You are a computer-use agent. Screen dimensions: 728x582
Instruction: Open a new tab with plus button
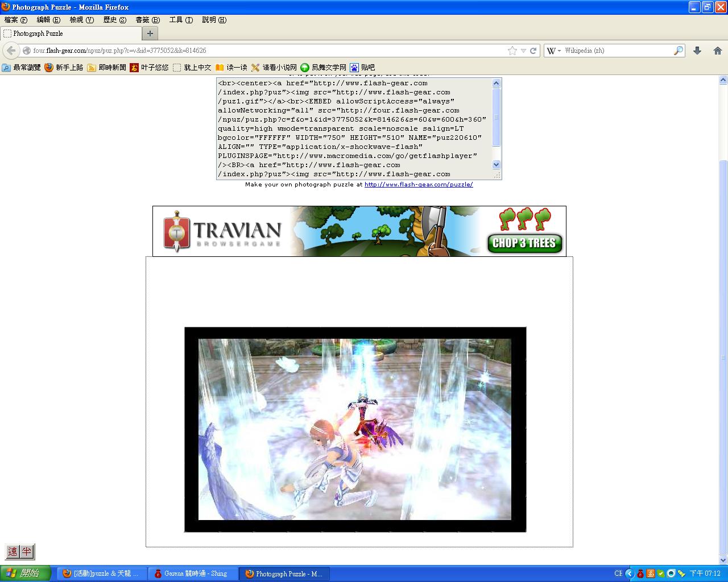(x=150, y=34)
